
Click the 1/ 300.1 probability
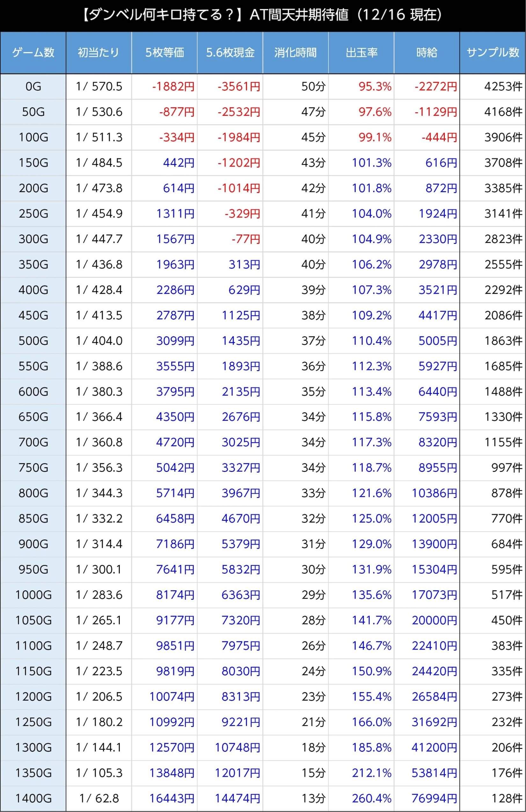click(99, 569)
